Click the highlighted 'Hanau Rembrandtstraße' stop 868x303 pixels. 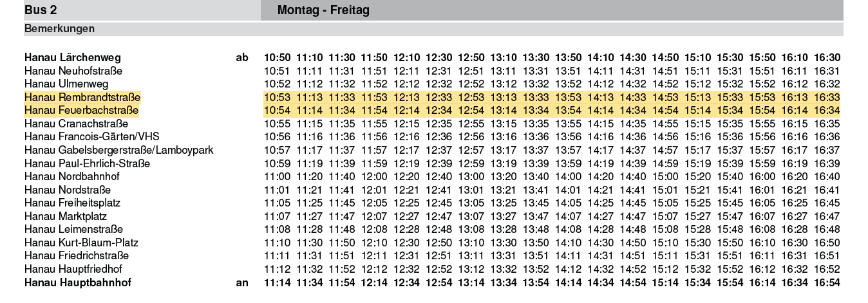[82, 97]
